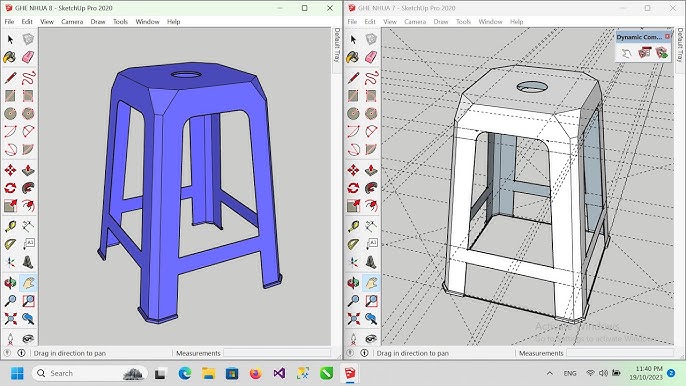
Task: Select the Move tool in GHE NHUA 8 window
Action: coord(10,170)
